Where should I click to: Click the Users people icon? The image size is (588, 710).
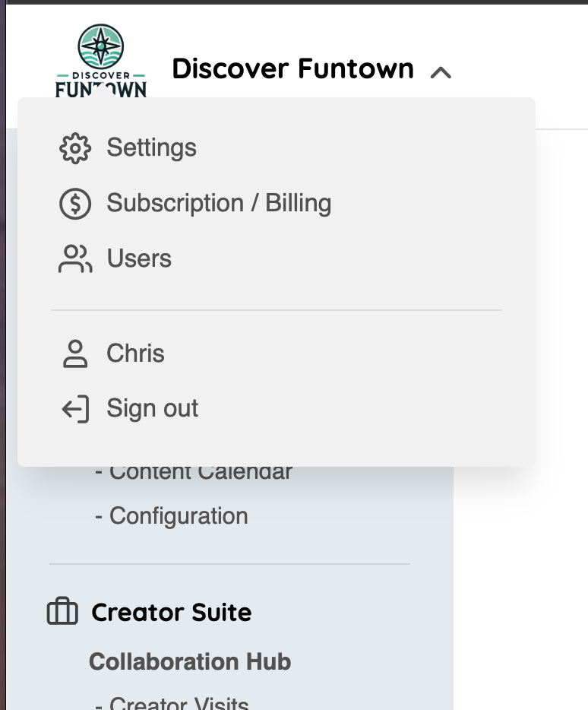tap(75, 259)
